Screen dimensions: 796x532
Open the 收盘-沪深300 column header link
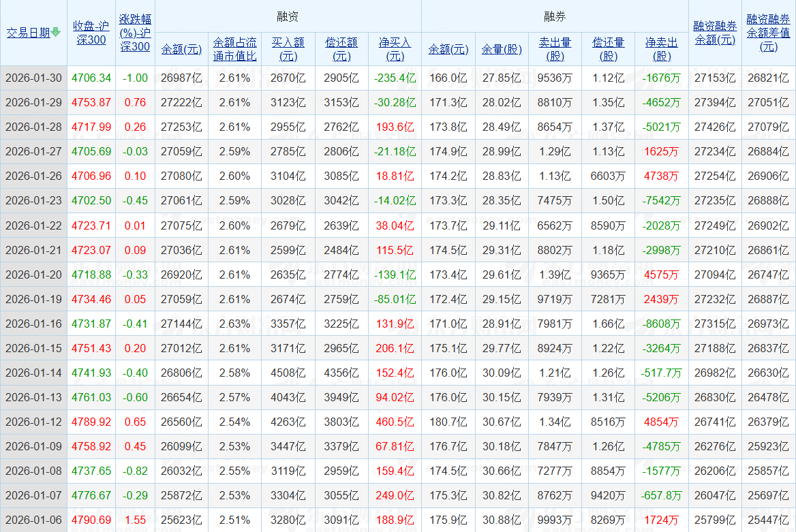(x=91, y=33)
